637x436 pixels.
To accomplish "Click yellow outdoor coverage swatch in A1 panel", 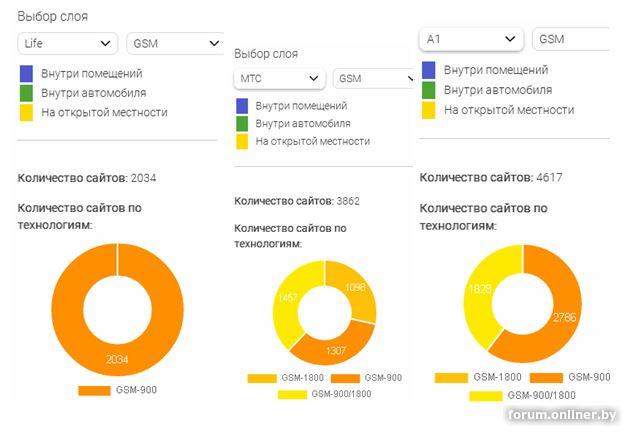I will 429,110.
